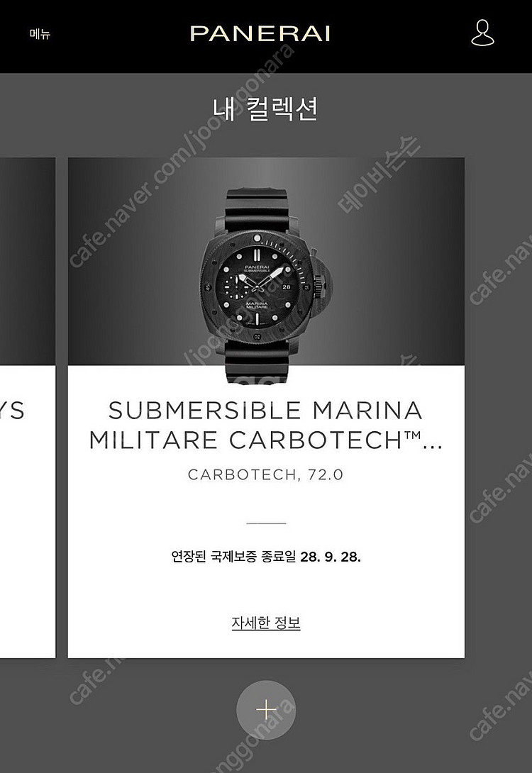
Task: Add a new watch with plus button
Action: coord(266,710)
